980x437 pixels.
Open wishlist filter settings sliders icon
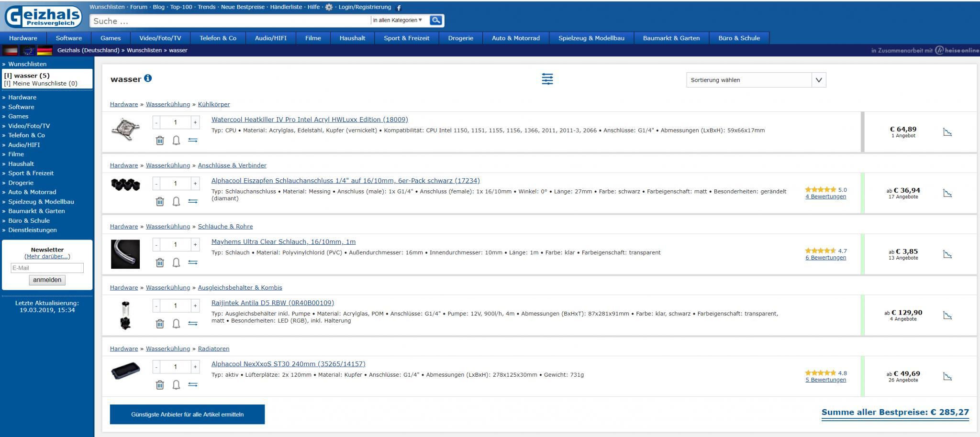547,79
